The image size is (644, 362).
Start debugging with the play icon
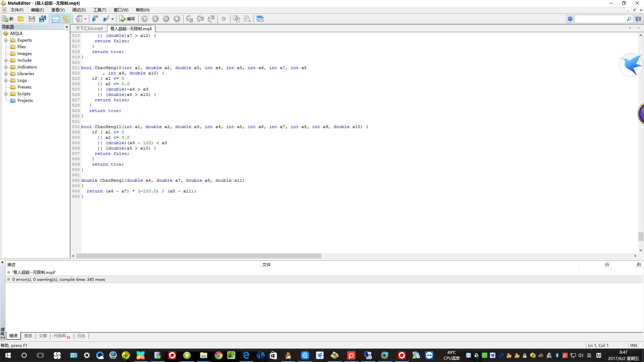pyautogui.click(x=155, y=19)
